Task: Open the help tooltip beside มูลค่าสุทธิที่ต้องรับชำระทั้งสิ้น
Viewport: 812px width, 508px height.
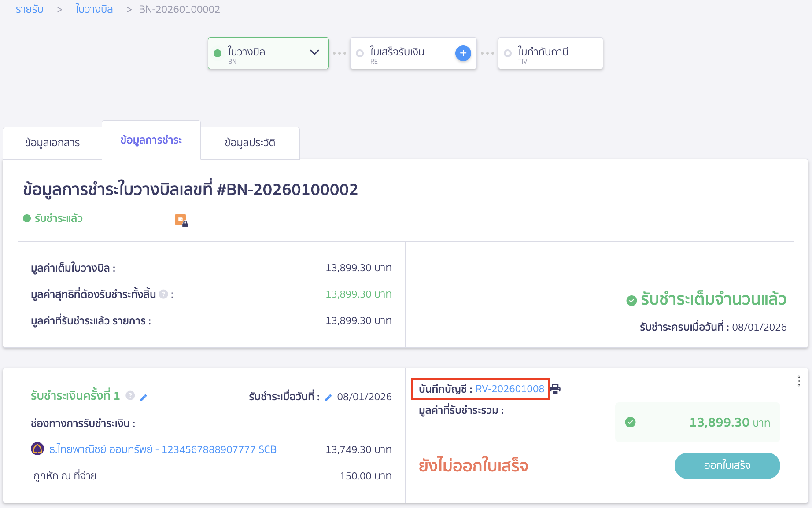Action: [x=163, y=294]
